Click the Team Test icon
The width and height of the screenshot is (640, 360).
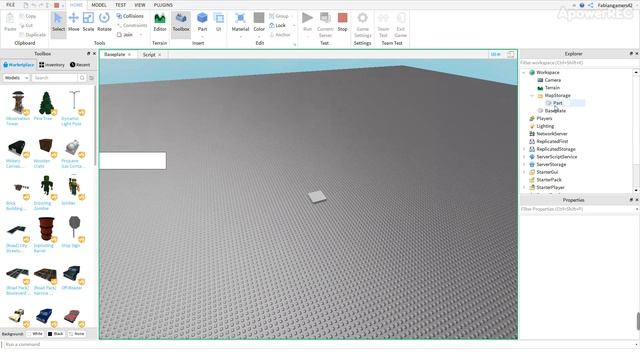pyautogui.click(x=383, y=24)
